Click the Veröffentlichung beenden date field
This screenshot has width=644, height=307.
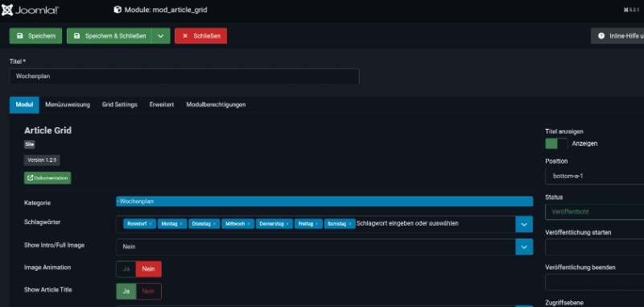coord(595,282)
